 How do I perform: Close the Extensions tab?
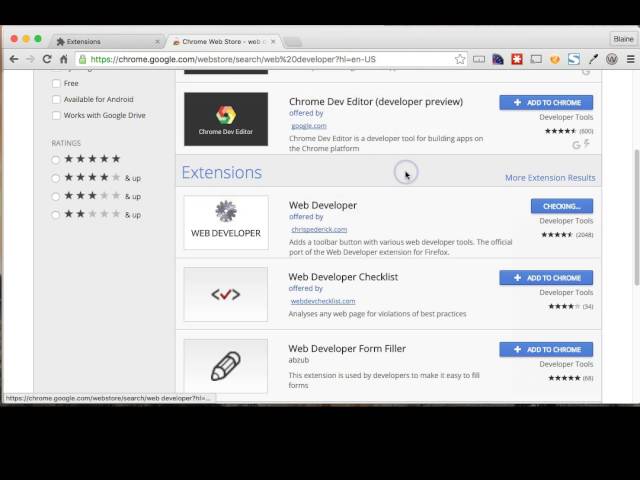pos(157,42)
